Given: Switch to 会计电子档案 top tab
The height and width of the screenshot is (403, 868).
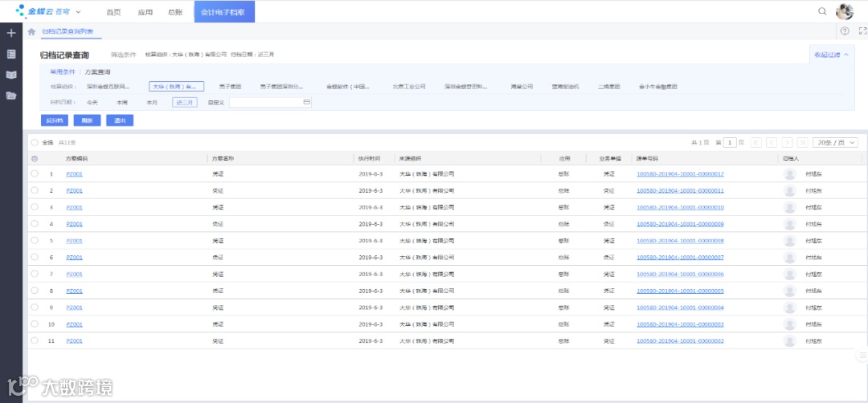Looking at the screenshot, I should tap(224, 11).
